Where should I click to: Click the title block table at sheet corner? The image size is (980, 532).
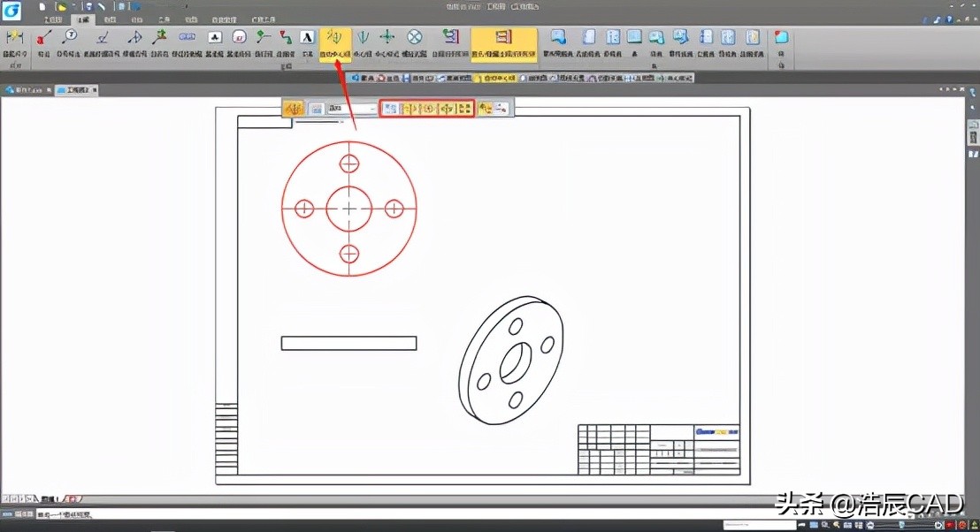[659, 450]
